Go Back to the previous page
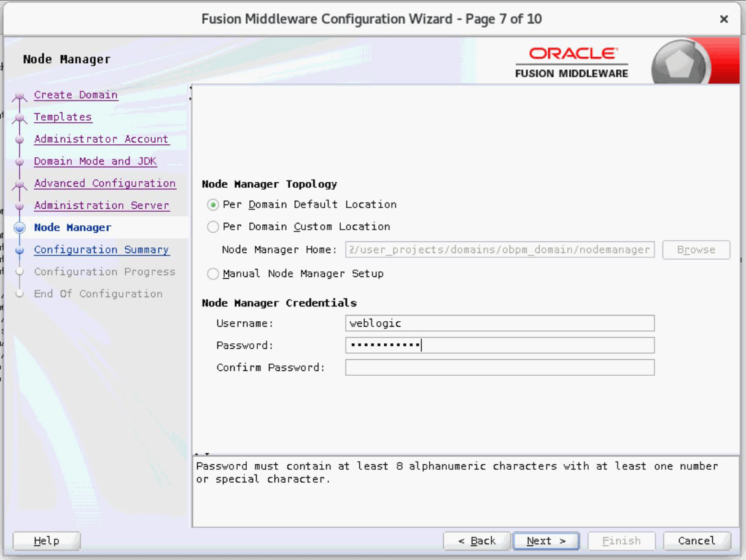The width and height of the screenshot is (746, 560). 477,541
